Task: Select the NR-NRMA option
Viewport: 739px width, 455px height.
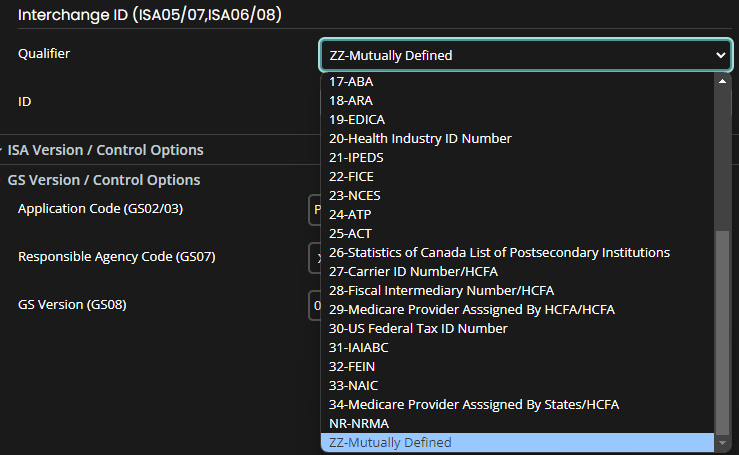Action: [x=359, y=424]
